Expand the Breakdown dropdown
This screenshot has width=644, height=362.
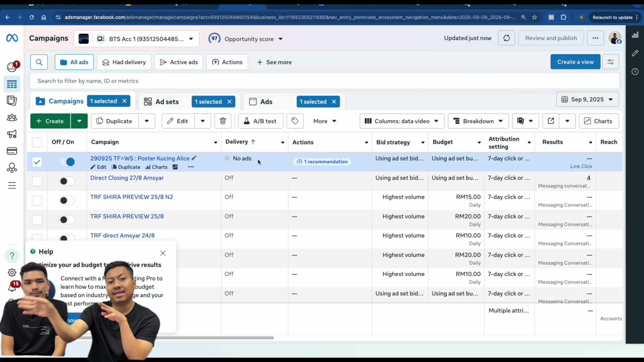coord(478,121)
